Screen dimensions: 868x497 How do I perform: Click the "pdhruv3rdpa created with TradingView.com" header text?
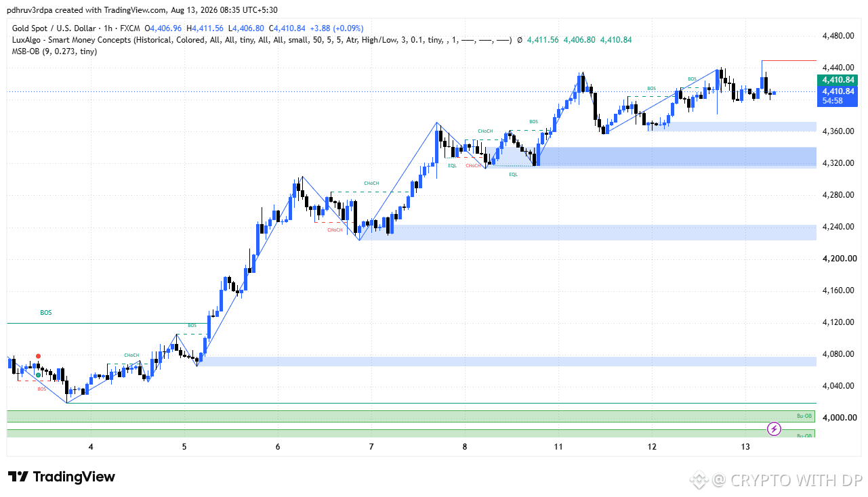point(87,10)
